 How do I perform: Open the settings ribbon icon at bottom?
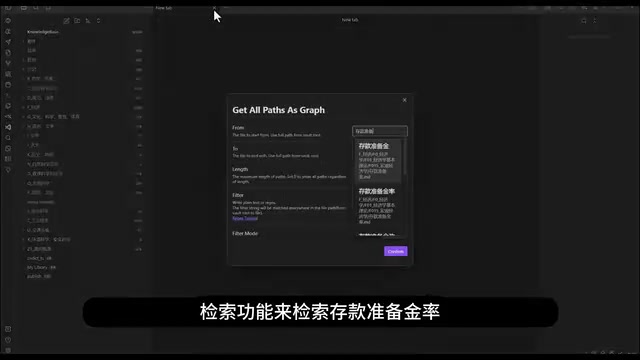click(x=8, y=350)
